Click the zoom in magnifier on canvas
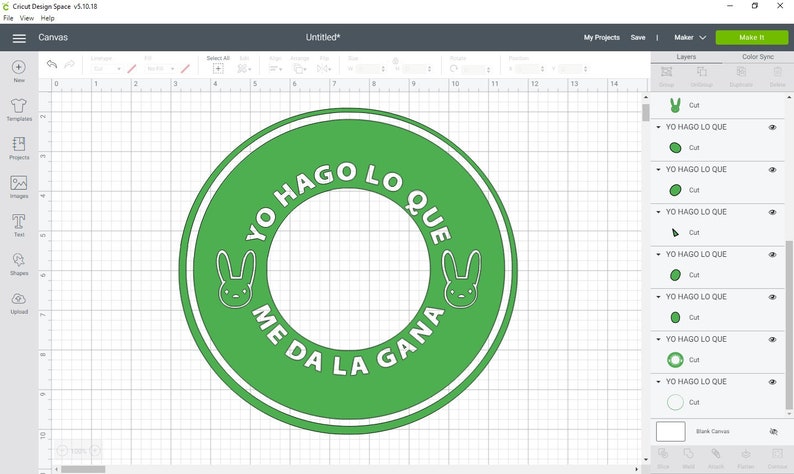This screenshot has height=474, width=794. (x=95, y=450)
